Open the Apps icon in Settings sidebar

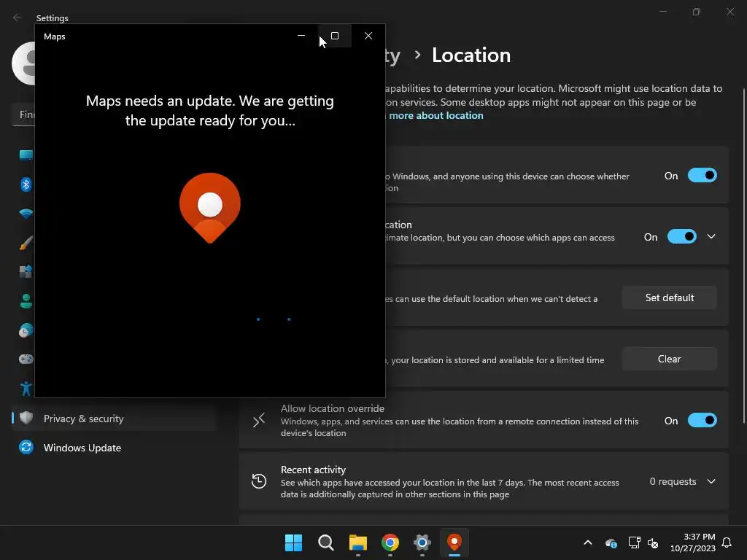26,271
